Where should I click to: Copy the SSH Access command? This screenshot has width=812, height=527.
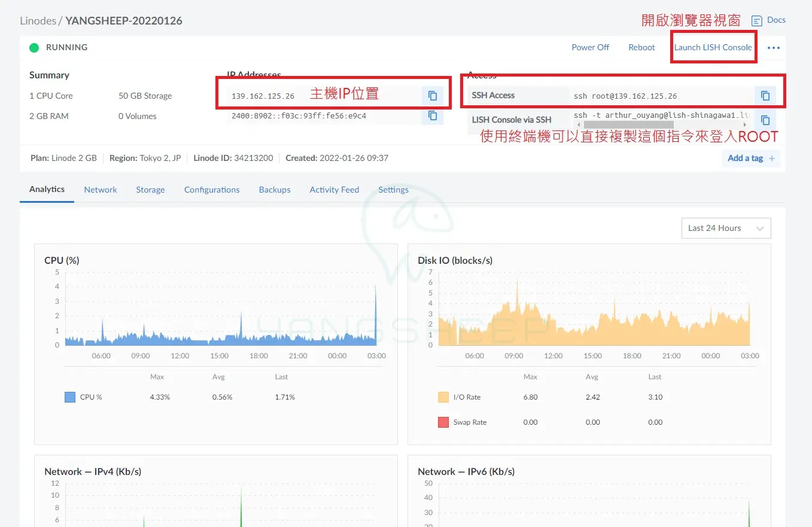tap(765, 96)
